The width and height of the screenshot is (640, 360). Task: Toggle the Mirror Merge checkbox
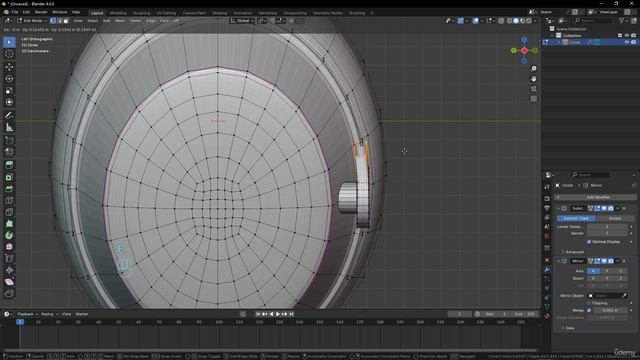pos(589,310)
